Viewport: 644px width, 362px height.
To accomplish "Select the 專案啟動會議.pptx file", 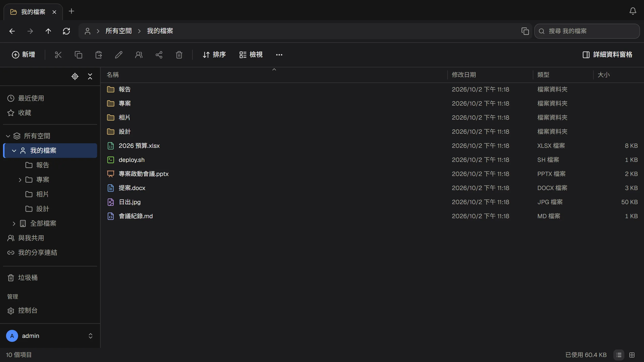I will click(x=372, y=174).
